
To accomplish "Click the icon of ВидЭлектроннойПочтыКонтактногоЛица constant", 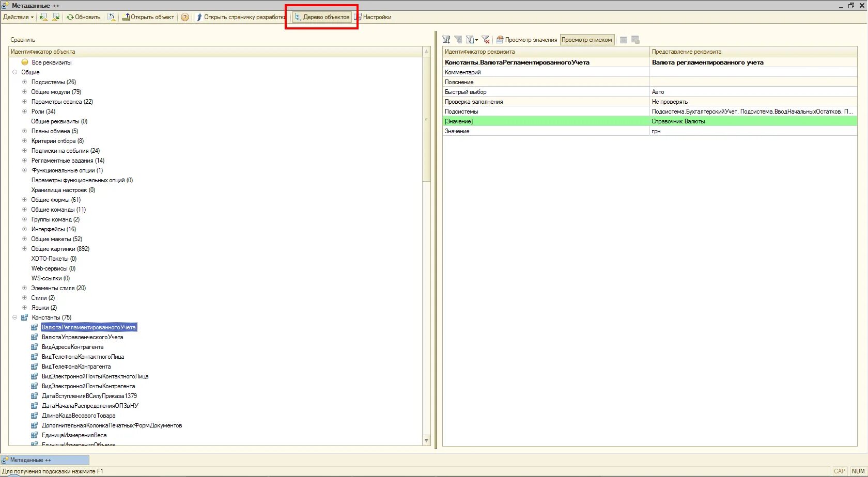I will pyautogui.click(x=34, y=376).
